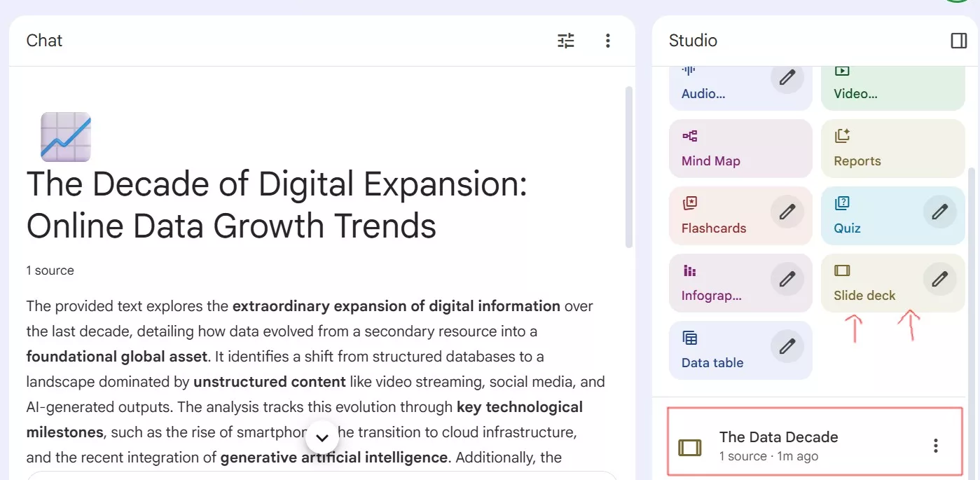Open the Slide deck pencil customization
The width and height of the screenshot is (980, 480).
(x=939, y=279)
